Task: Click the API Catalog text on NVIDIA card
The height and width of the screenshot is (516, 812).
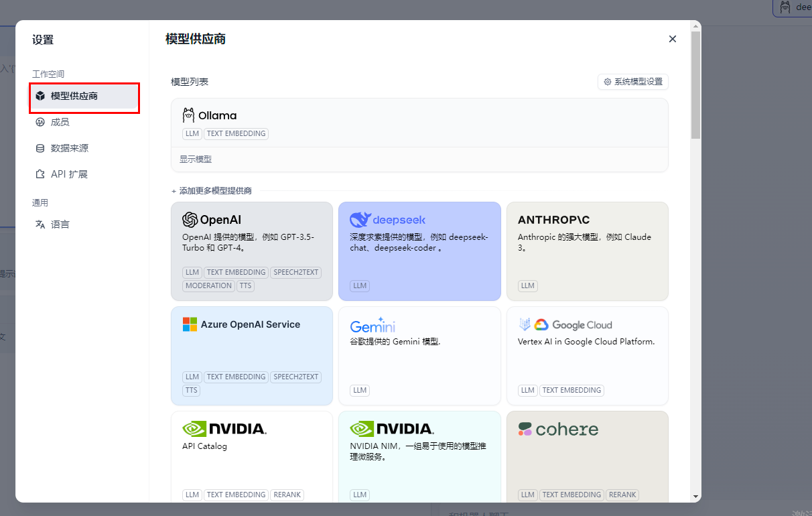Action: point(204,446)
